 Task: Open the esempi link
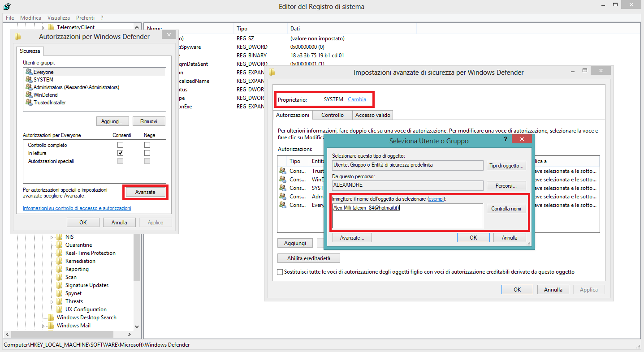tap(436, 198)
